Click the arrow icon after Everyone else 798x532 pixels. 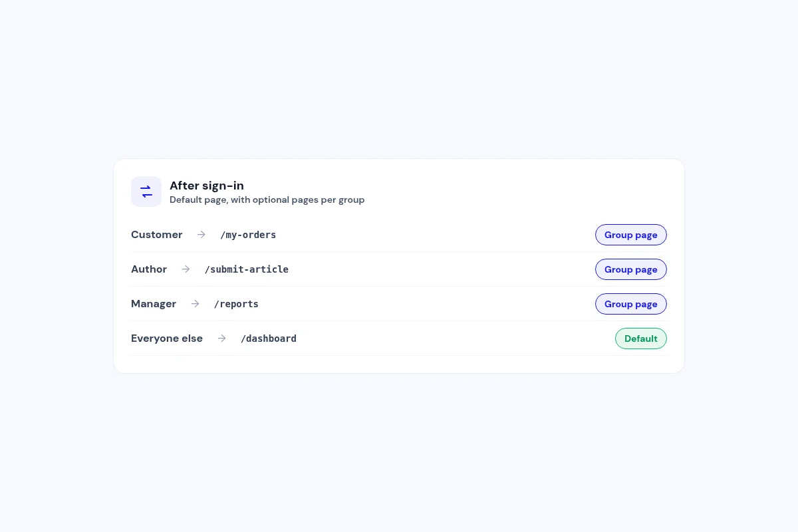(221, 338)
